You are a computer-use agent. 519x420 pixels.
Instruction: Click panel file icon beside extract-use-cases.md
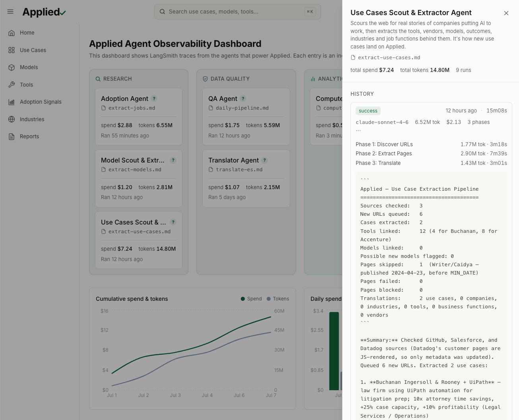353,58
